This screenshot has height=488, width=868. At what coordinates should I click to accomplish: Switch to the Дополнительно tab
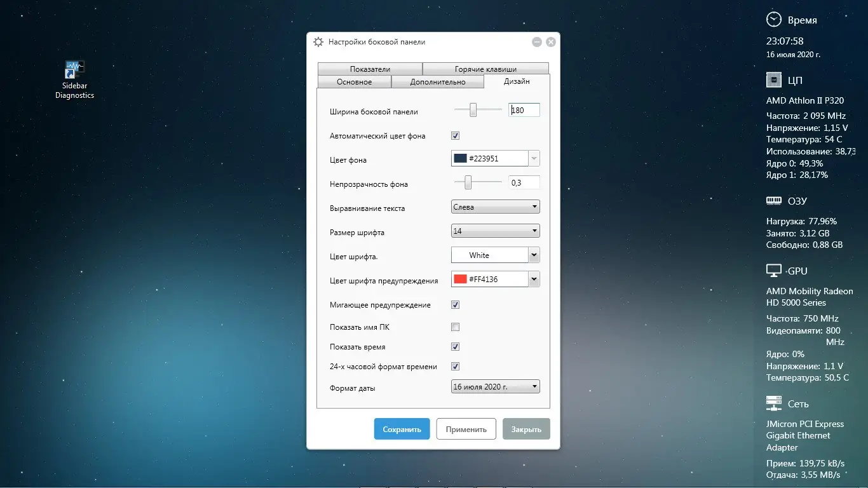tap(438, 81)
